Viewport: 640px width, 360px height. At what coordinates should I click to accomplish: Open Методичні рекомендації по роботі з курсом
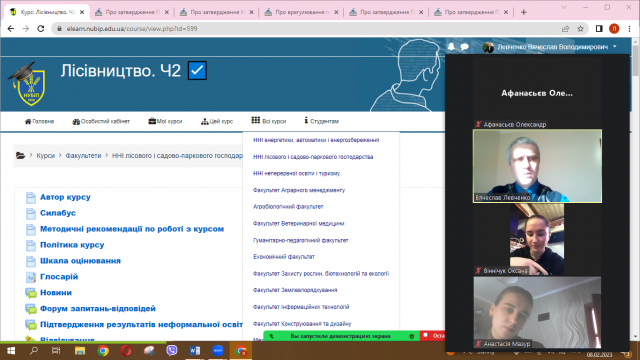click(x=132, y=229)
